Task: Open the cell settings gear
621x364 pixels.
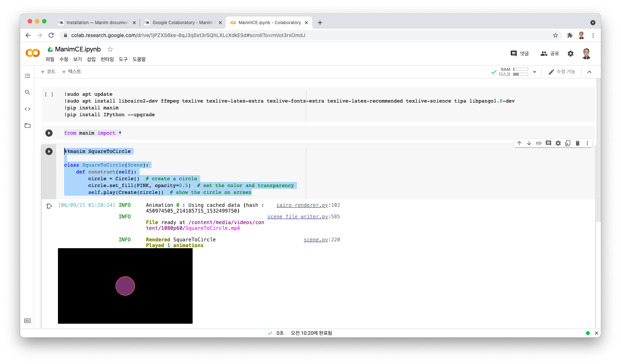Action: [x=558, y=143]
